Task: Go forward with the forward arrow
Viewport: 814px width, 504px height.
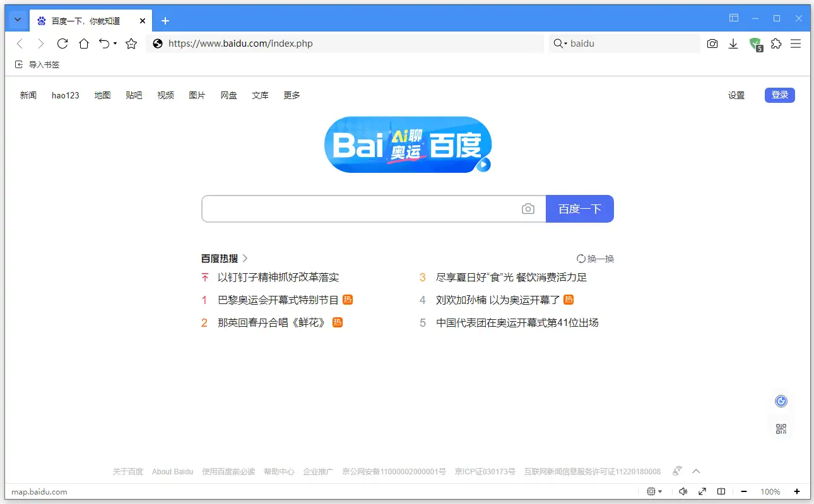Action: (40, 44)
